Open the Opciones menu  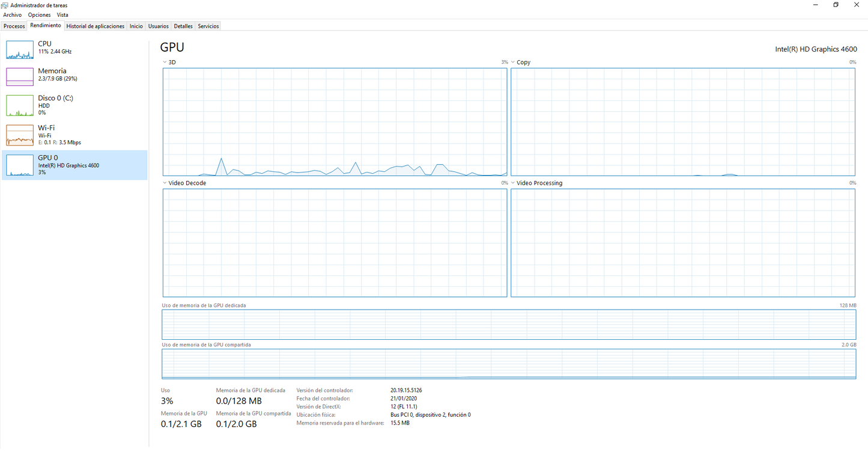click(x=40, y=15)
